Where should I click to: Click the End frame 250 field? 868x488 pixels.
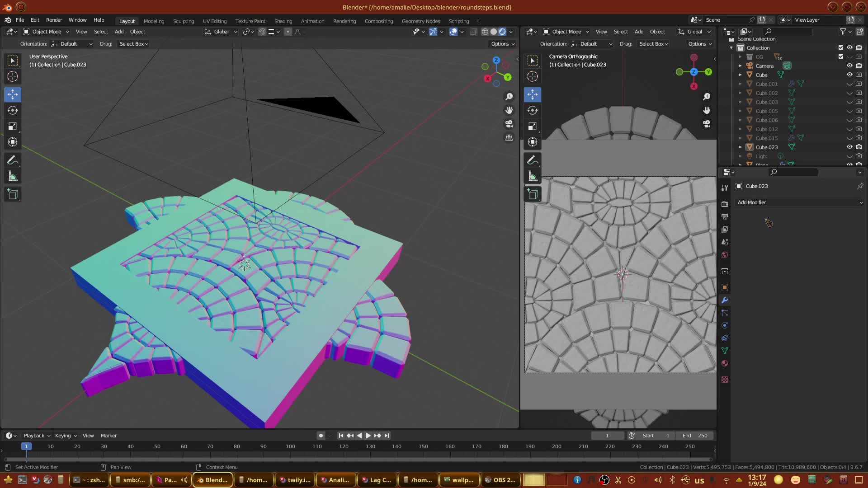pos(695,436)
